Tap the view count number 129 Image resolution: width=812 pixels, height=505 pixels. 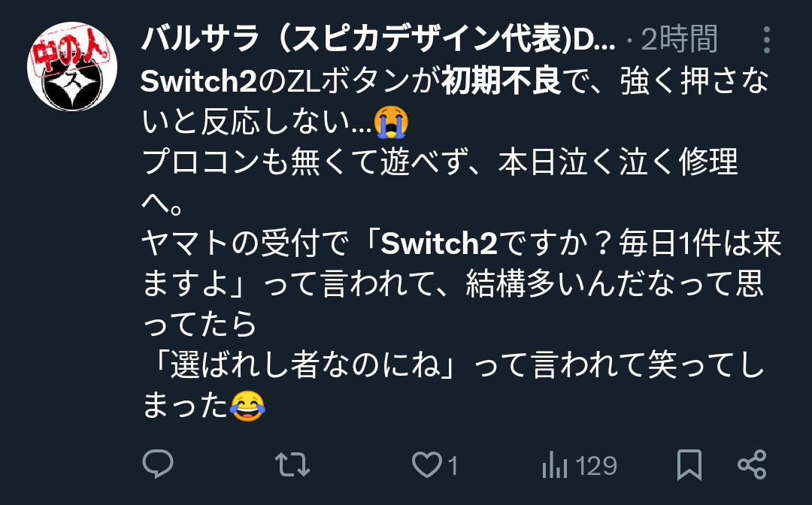tap(596, 466)
